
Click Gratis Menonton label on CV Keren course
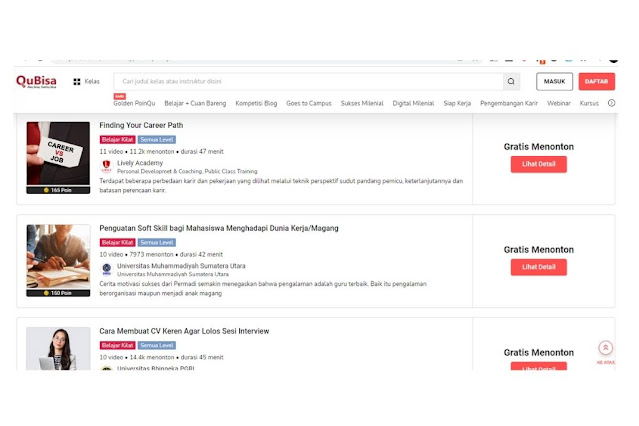click(x=539, y=353)
